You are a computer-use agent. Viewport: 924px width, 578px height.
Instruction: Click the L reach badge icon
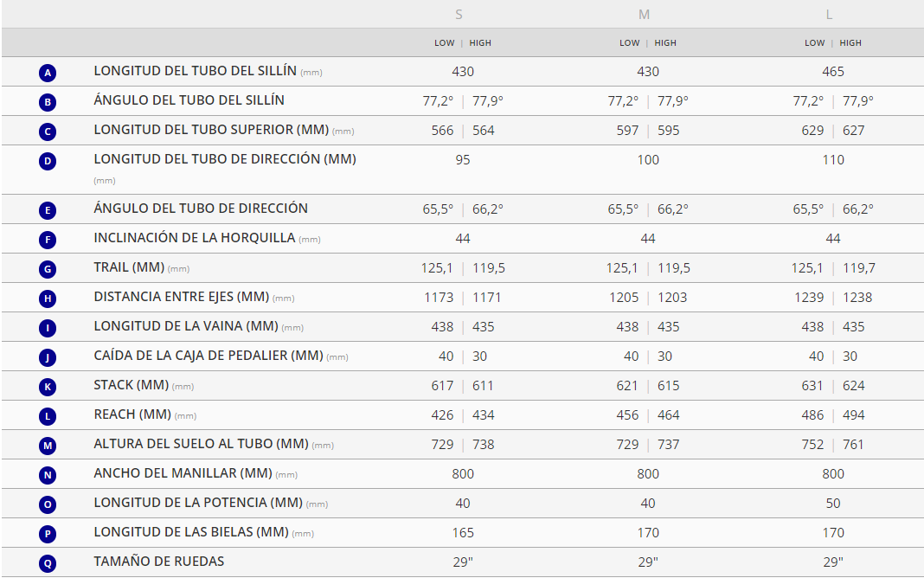48,416
